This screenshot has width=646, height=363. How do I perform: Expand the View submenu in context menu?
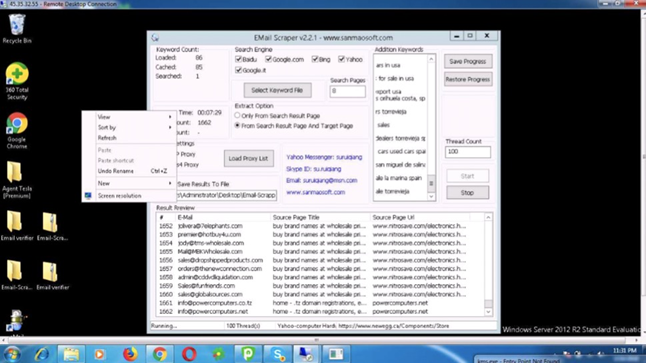coord(134,117)
